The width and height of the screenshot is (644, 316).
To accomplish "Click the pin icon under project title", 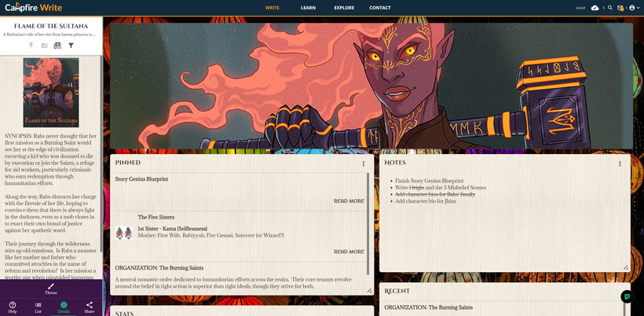I will tap(32, 46).
